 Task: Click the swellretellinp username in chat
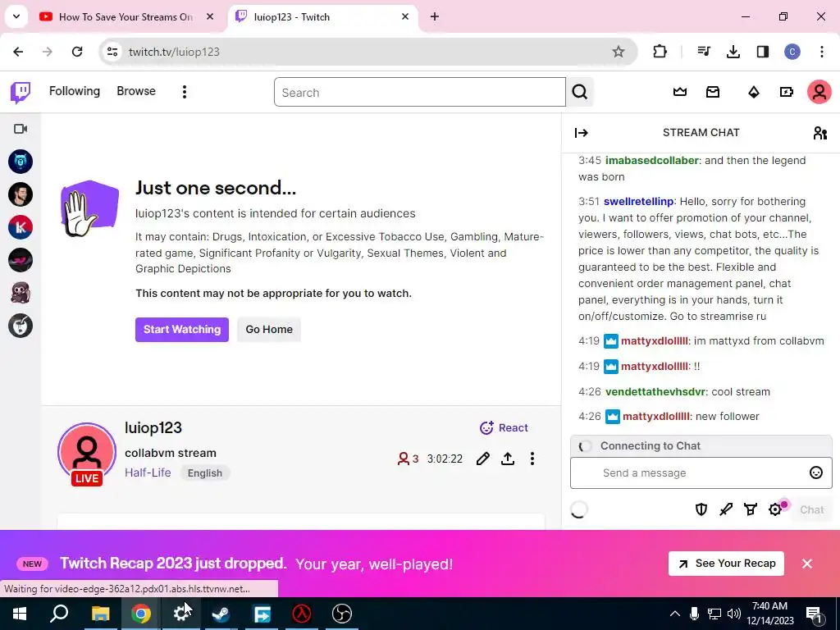click(638, 202)
